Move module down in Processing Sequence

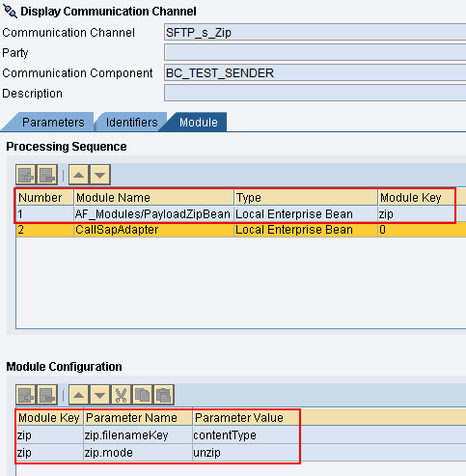(100, 175)
